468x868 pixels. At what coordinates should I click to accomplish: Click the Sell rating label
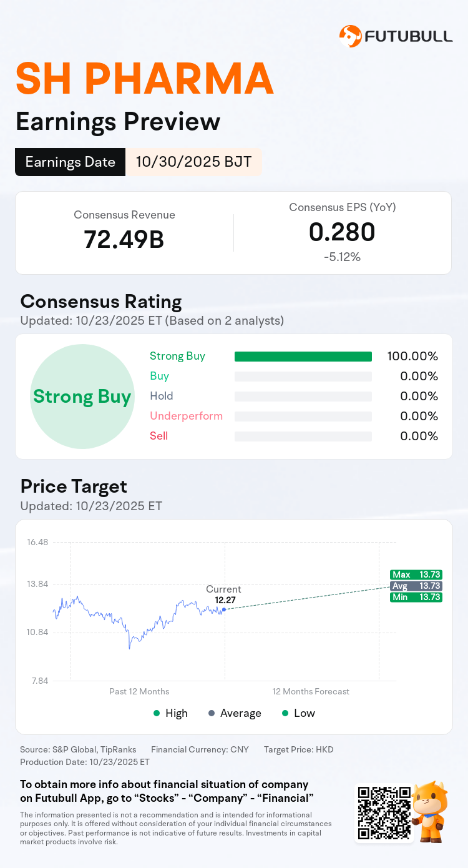coord(158,436)
